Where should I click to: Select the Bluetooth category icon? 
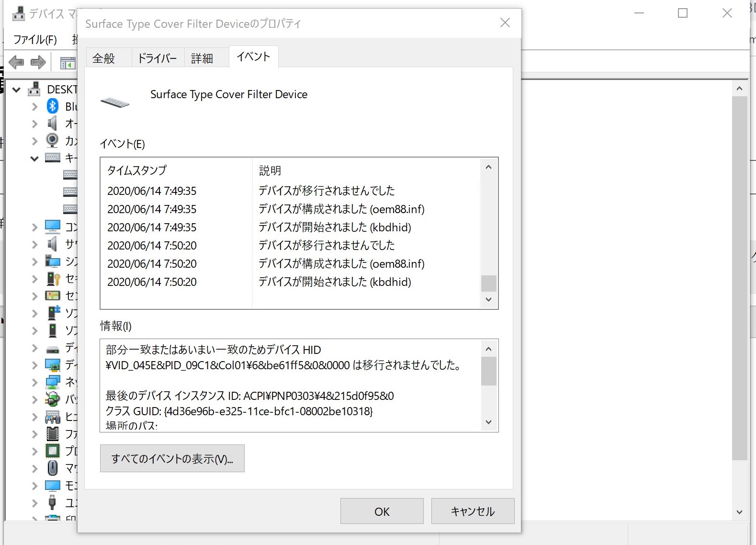(x=53, y=106)
